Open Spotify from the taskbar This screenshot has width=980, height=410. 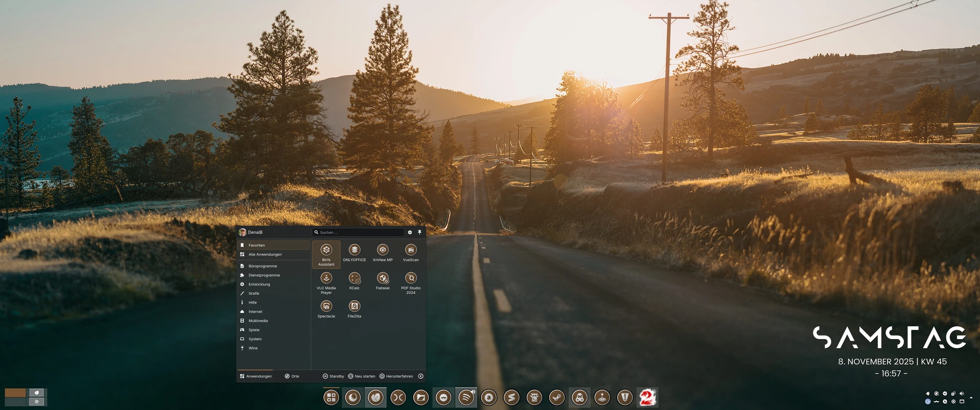coord(466,397)
